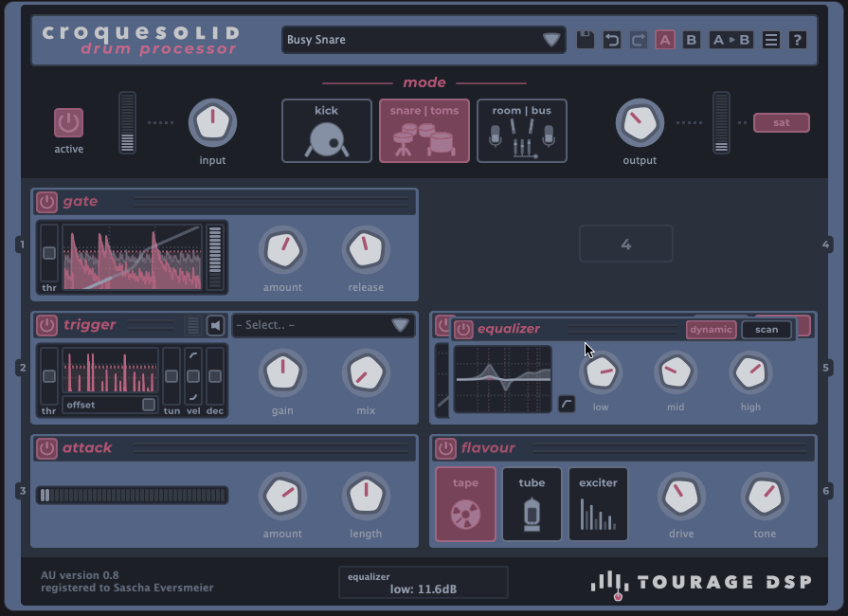The width and height of the screenshot is (848, 616).
Task: Toggle the plugin active power button
Action: pos(68,123)
